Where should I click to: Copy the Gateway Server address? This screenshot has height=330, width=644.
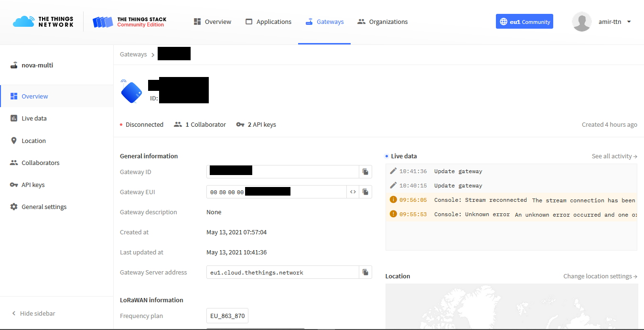365,272
